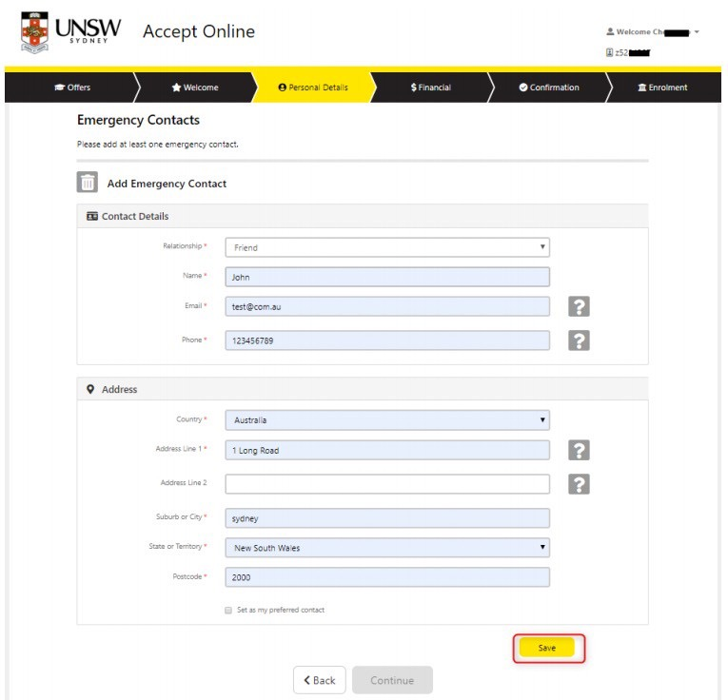This screenshot has width=728, height=700.
Task: Switch to the Financial step tab
Action: click(x=430, y=87)
